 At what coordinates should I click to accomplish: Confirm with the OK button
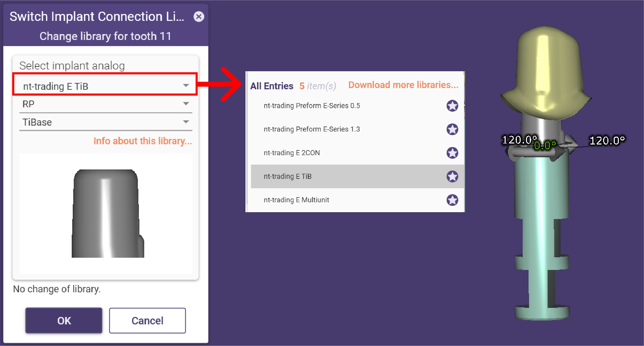[64, 321]
